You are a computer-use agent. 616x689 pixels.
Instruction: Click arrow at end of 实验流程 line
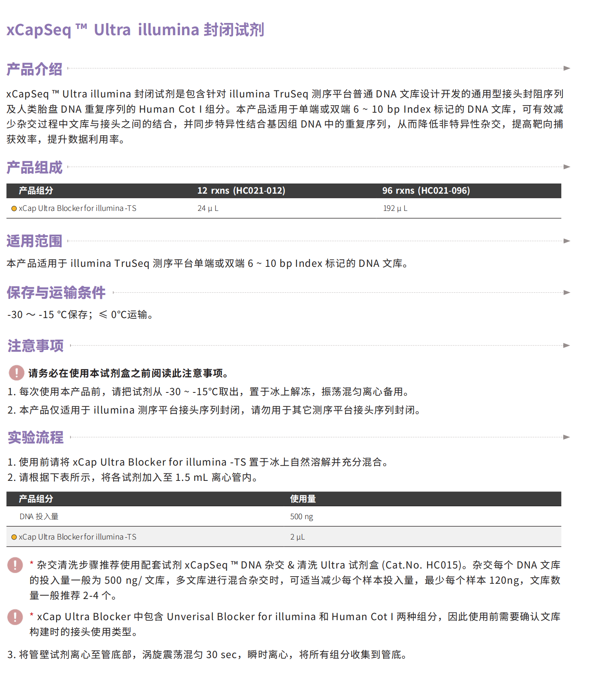(x=566, y=437)
